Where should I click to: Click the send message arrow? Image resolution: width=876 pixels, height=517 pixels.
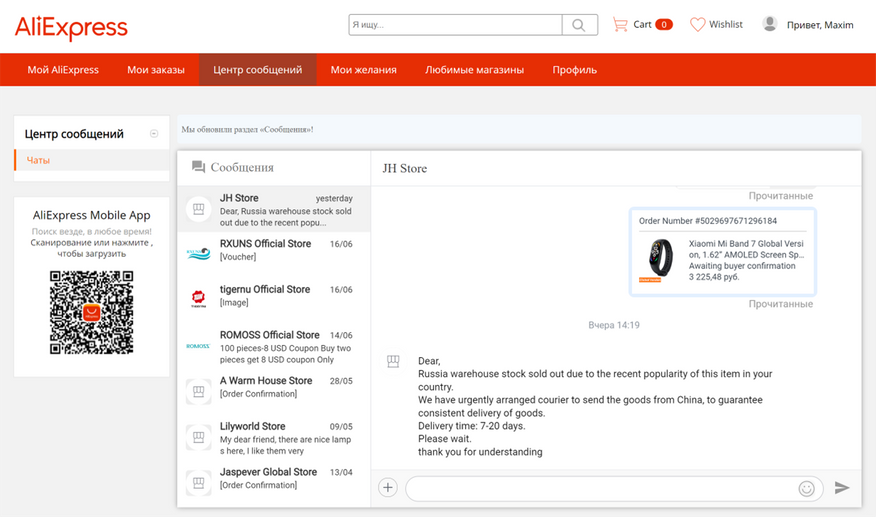842,487
